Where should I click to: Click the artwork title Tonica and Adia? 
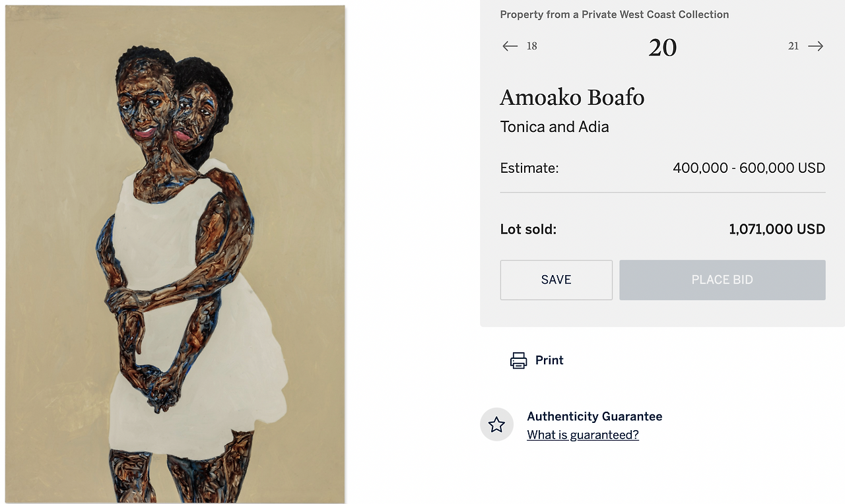click(555, 127)
